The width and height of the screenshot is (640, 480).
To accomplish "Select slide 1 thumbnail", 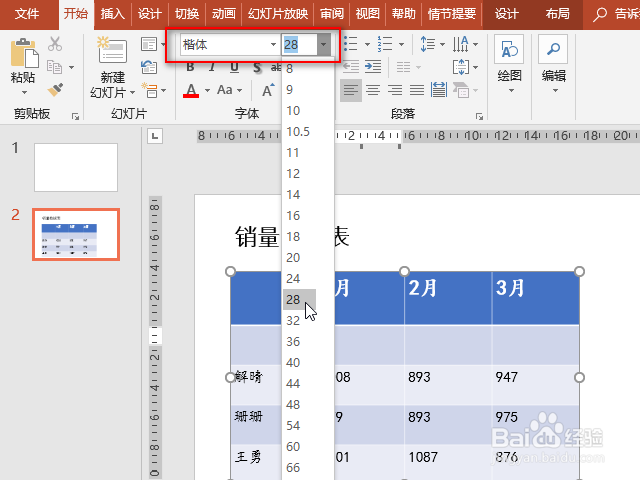I will 76,167.
